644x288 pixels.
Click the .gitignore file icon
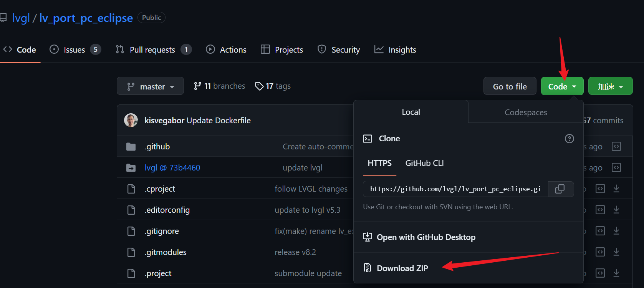(131, 231)
